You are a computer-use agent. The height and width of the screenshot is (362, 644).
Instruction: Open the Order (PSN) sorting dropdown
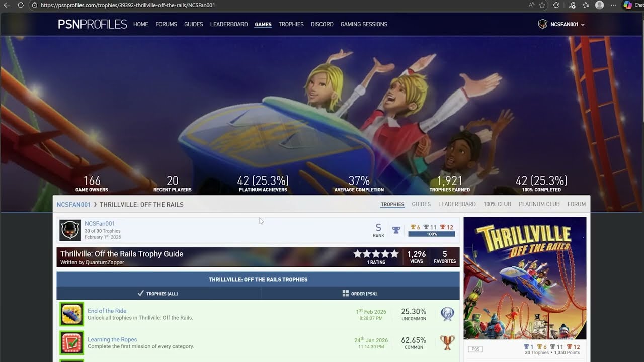[360, 293]
